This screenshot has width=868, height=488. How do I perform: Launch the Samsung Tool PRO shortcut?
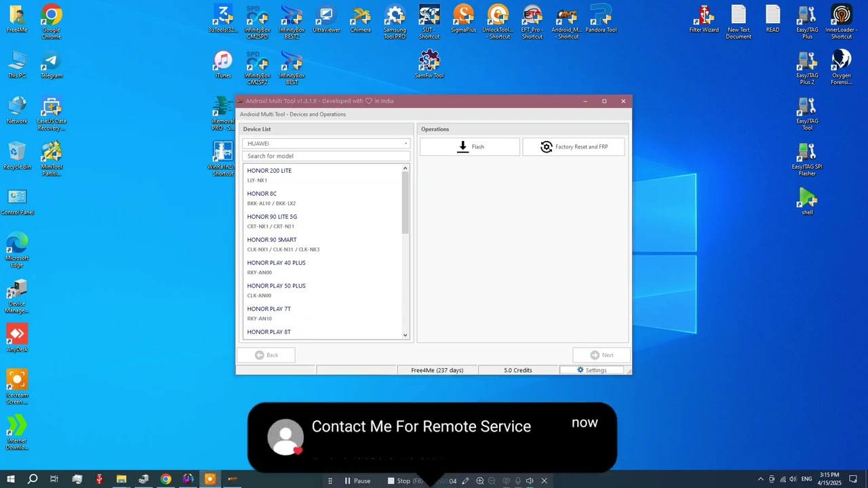coord(395,22)
